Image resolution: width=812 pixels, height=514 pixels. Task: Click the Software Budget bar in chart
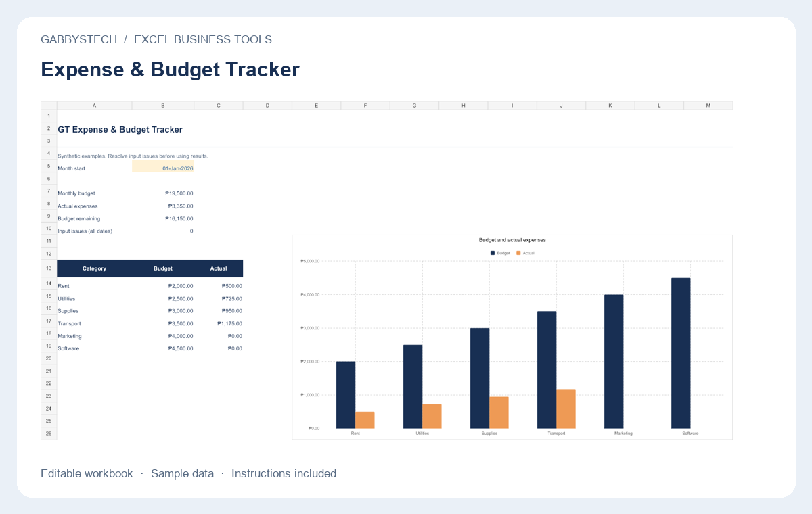coord(681,353)
